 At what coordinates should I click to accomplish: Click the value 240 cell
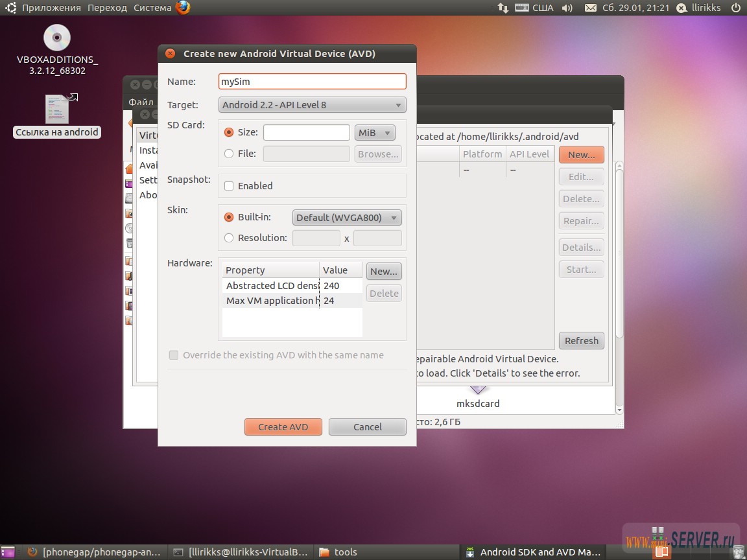340,286
